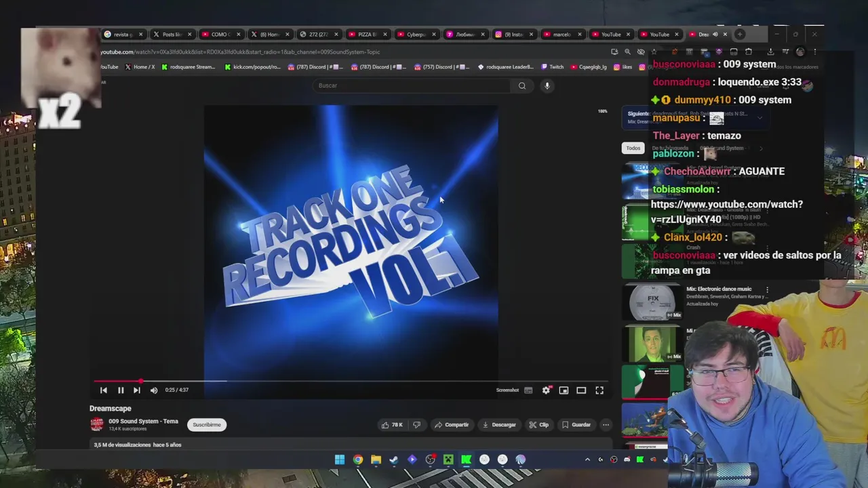Toggle subtitles icon in the player controls
868x488 pixels.
528,390
